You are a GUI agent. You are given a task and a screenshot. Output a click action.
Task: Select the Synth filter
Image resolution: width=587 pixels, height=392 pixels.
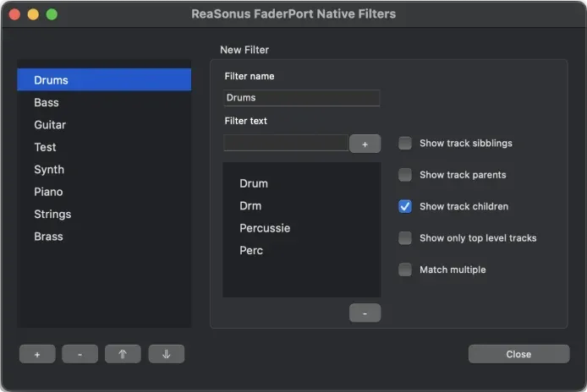coord(104,169)
